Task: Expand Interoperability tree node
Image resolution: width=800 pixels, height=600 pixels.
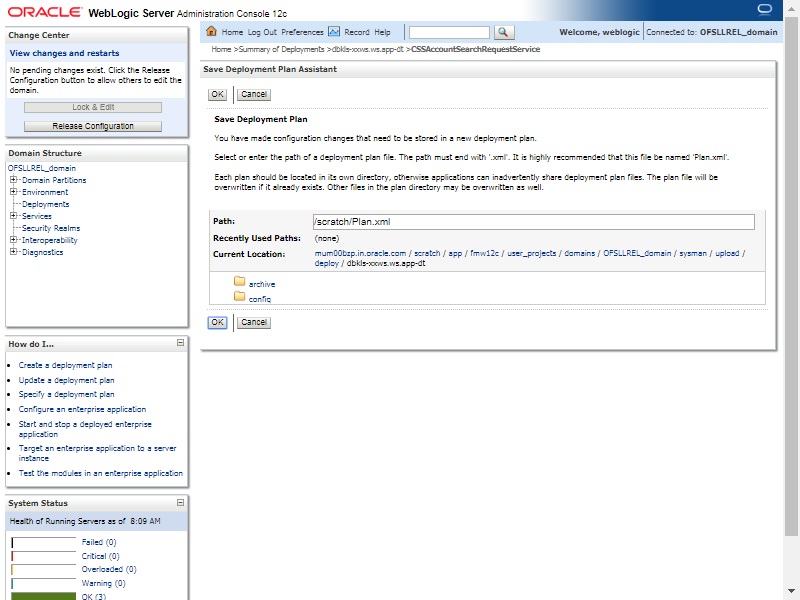Action: (x=13, y=240)
